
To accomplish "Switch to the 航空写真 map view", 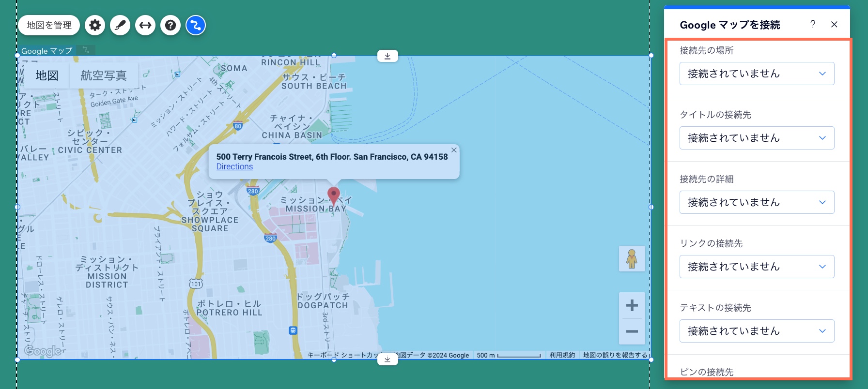I will 103,75.
